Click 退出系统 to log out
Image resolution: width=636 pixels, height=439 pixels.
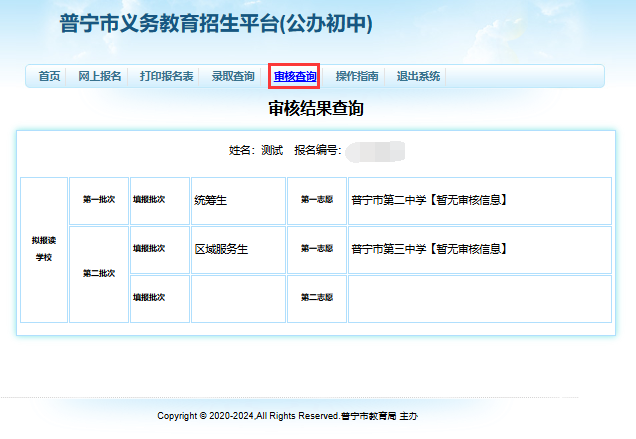coord(418,76)
